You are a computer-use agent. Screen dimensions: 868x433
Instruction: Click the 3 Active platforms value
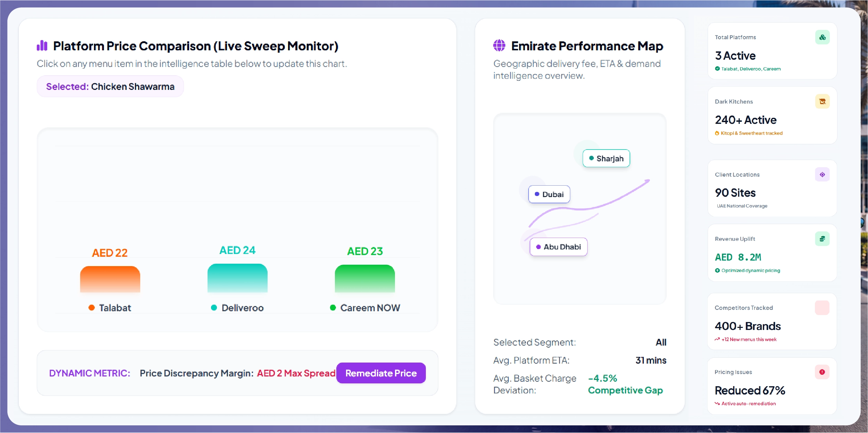735,56
